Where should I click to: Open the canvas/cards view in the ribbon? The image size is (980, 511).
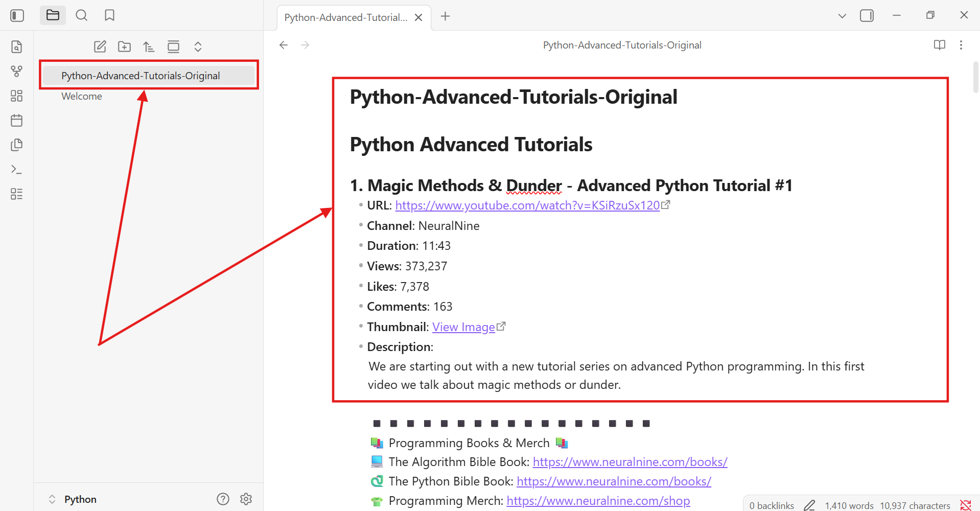[x=16, y=96]
